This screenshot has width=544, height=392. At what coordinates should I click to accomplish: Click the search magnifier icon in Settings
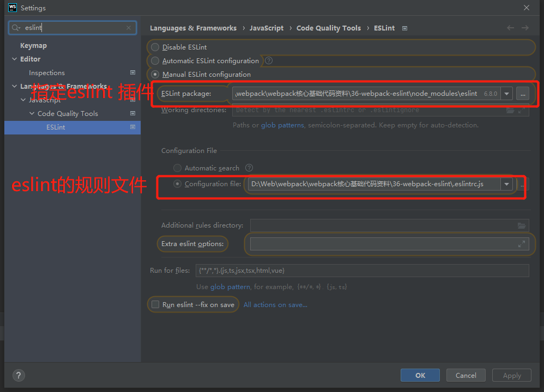[x=15, y=28]
